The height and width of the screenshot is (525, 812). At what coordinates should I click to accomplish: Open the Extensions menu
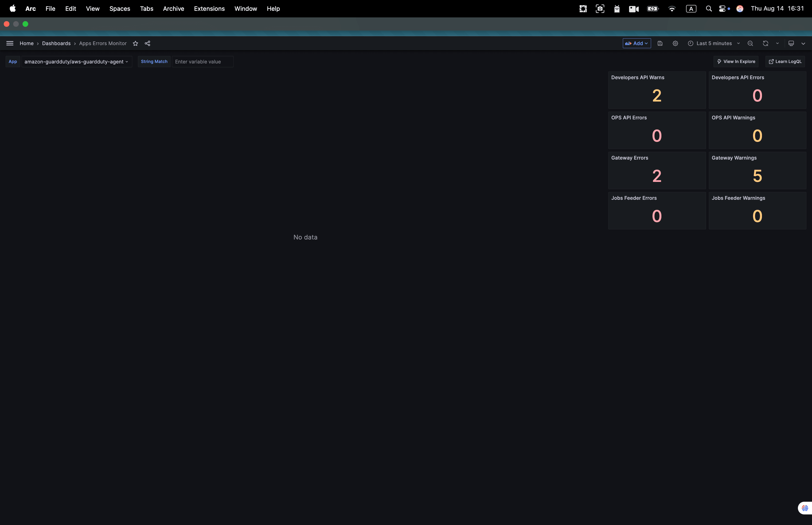(x=209, y=8)
